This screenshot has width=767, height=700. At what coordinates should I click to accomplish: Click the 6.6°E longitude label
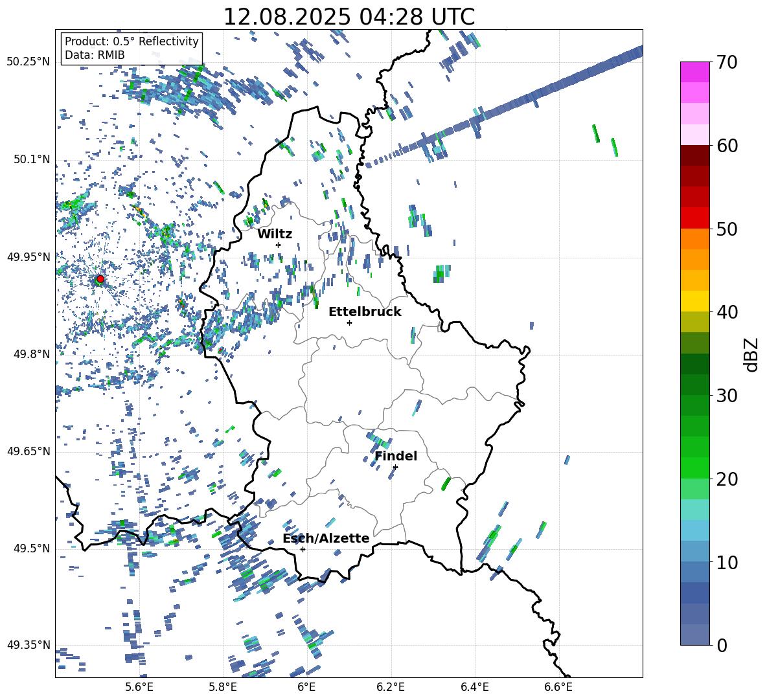558,688
